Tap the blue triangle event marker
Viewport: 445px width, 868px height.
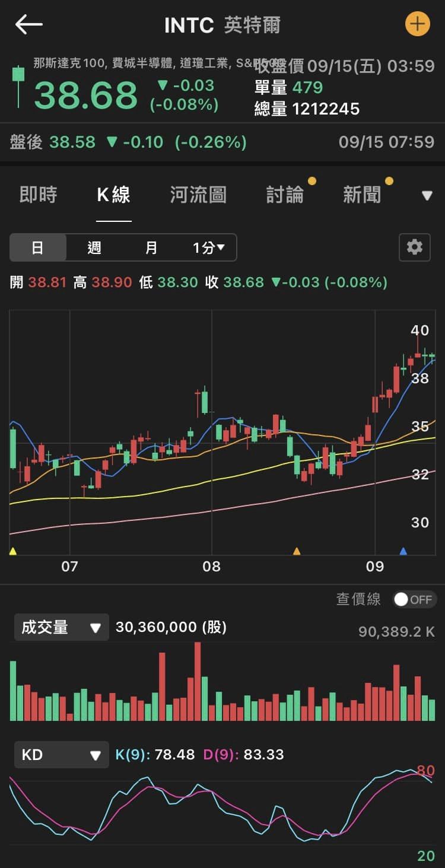pyautogui.click(x=403, y=551)
